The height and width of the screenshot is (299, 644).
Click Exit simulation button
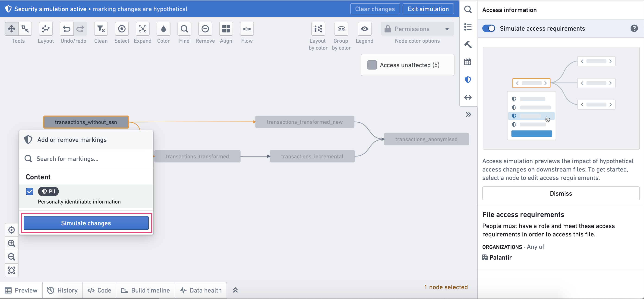(428, 9)
